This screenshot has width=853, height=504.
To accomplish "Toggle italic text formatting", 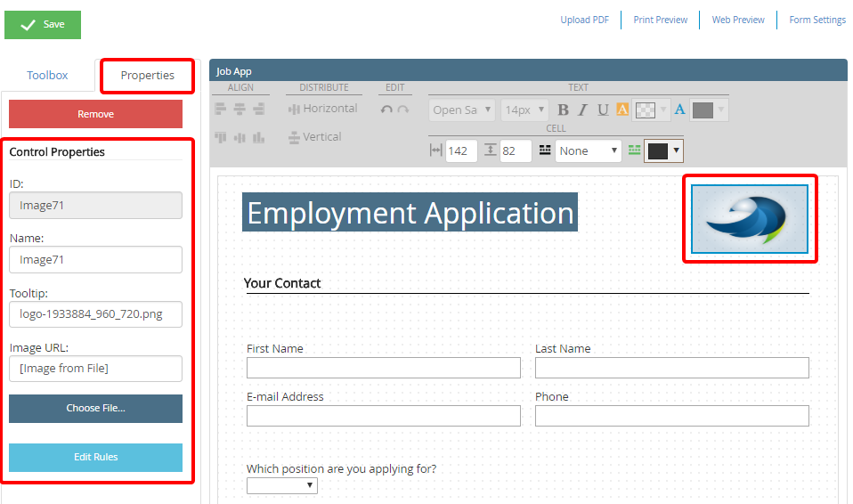I will pyautogui.click(x=582, y=110).
